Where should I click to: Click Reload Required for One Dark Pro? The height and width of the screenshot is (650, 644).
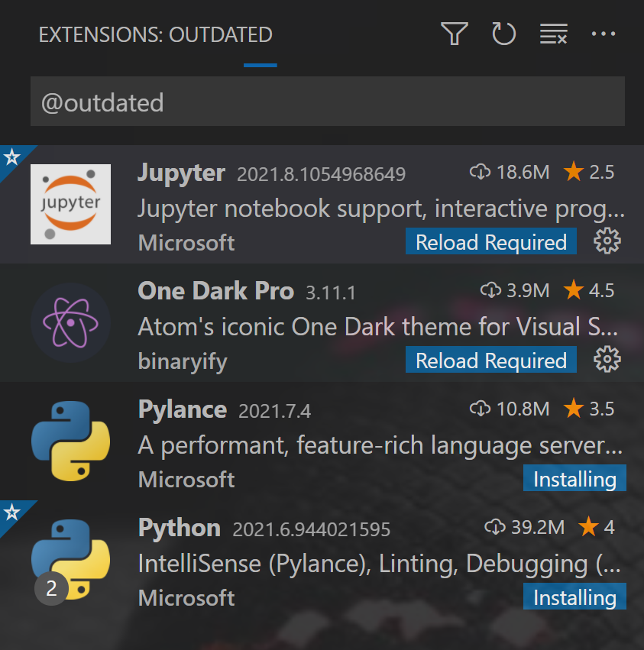pyautogui.click(x=490, y=360)
